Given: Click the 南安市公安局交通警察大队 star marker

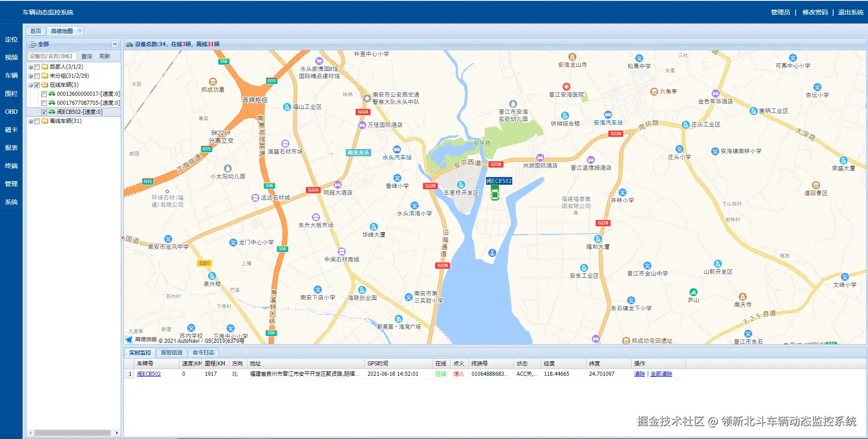Looking at the screenshot, I should (x=367, y=98).
